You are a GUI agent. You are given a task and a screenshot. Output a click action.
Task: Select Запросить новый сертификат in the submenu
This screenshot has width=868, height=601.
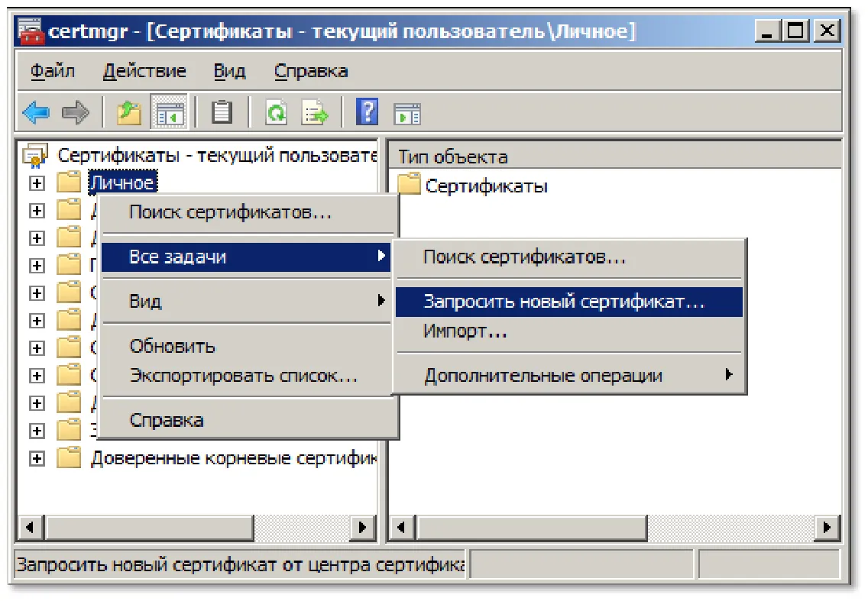click(x=569, y=302)
